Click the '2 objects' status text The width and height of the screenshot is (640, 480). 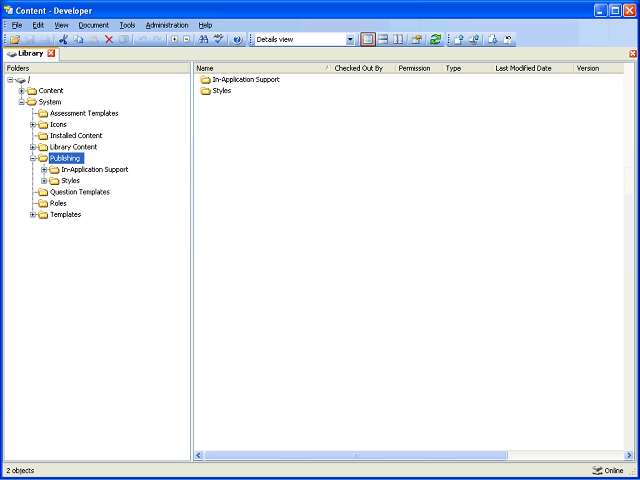click(x=20, y=471)
